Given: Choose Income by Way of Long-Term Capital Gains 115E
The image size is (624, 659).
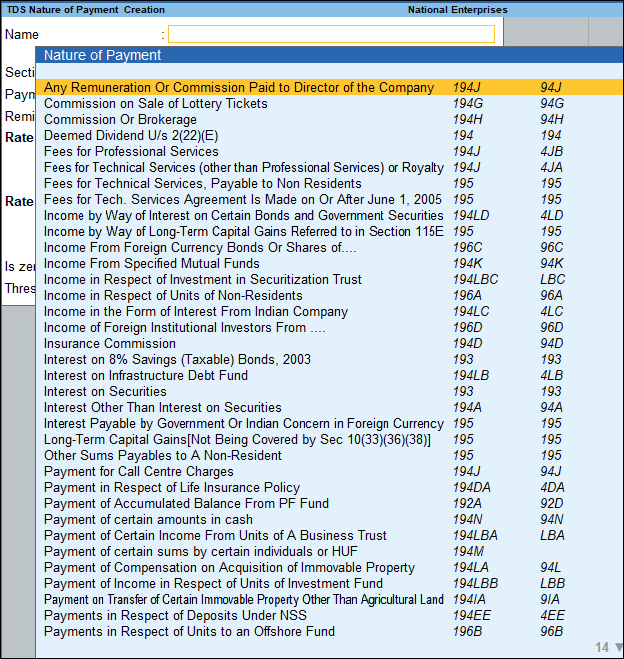Looking at the screenshot, I should click(329, 231).
